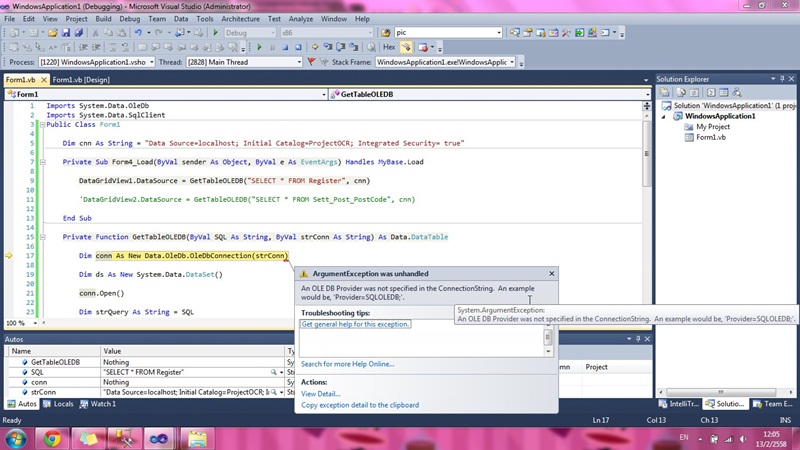
Task: Collapse the Public Class Form1 code region
Action: click(41, 125)
